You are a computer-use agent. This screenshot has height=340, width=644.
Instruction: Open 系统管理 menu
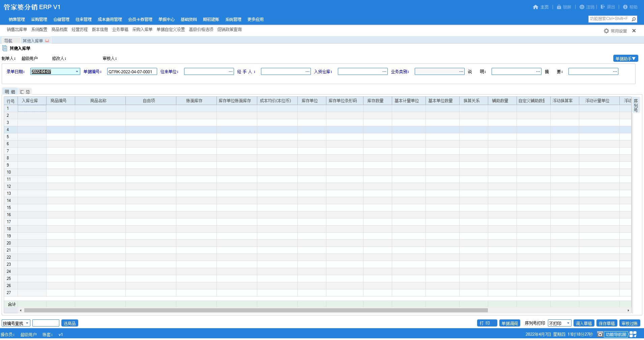233,20
